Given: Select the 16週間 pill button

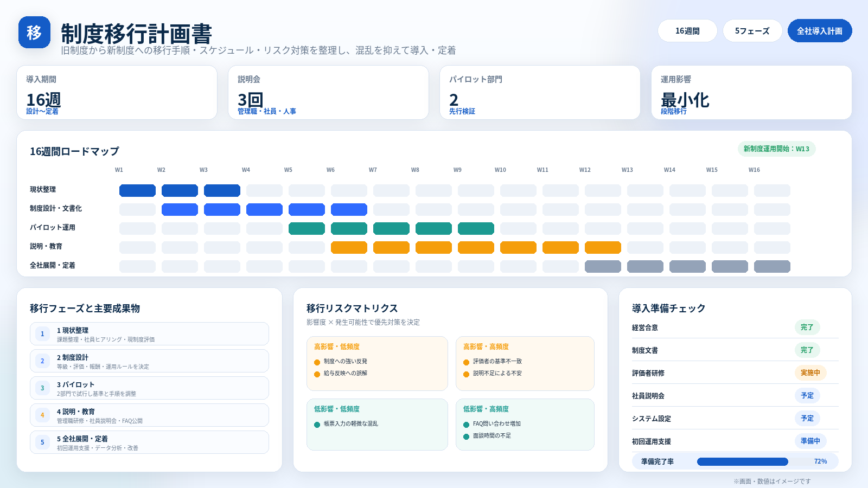Looking at the screenshot, I should pyautogui.click(x=687, y=31).
